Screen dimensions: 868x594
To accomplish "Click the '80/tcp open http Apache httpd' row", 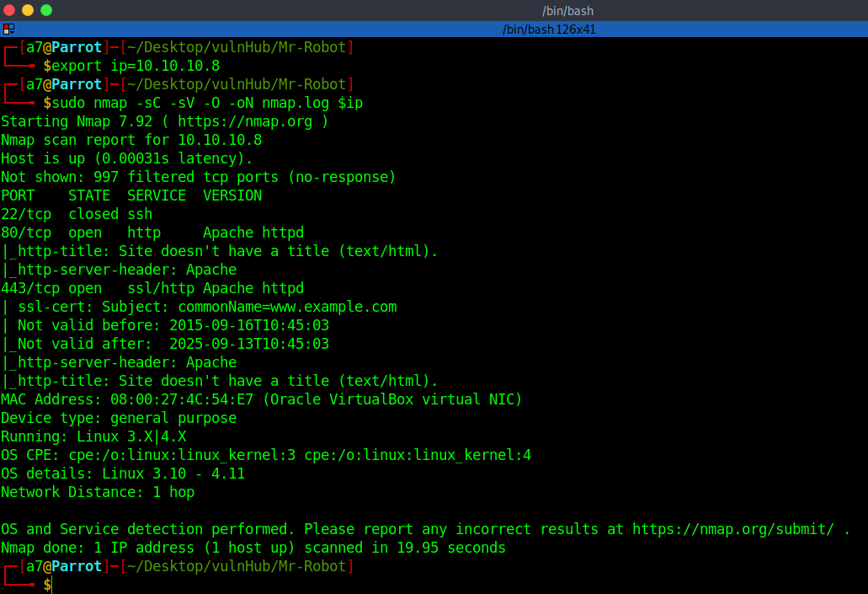I will click(x=152, y=233).
